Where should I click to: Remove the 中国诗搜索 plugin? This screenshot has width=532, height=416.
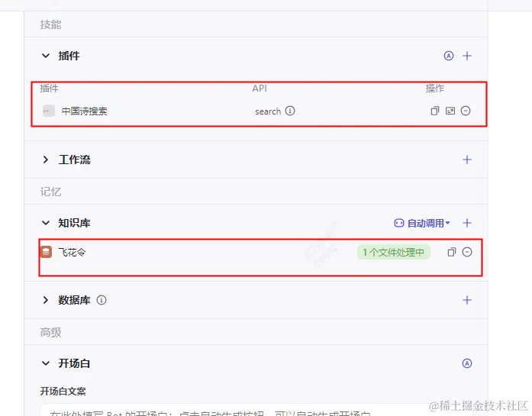pyautogui.click(x=466, y=111)
